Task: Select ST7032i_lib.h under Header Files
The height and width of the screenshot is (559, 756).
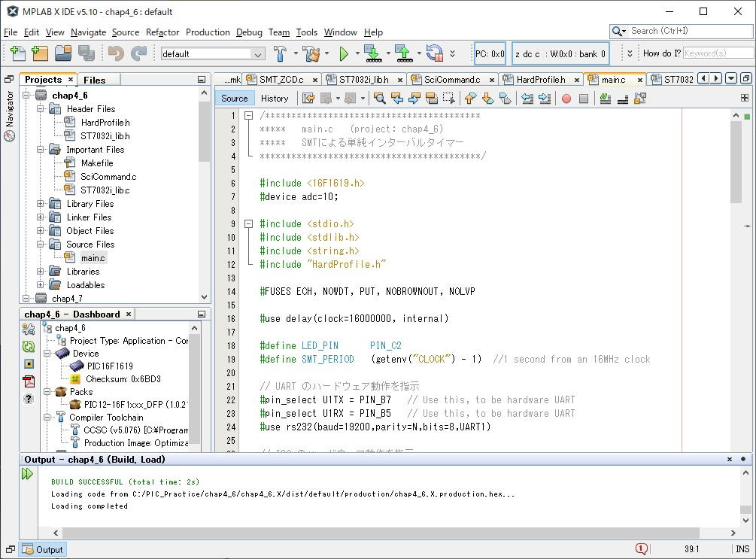Action: tap(105, 136)
